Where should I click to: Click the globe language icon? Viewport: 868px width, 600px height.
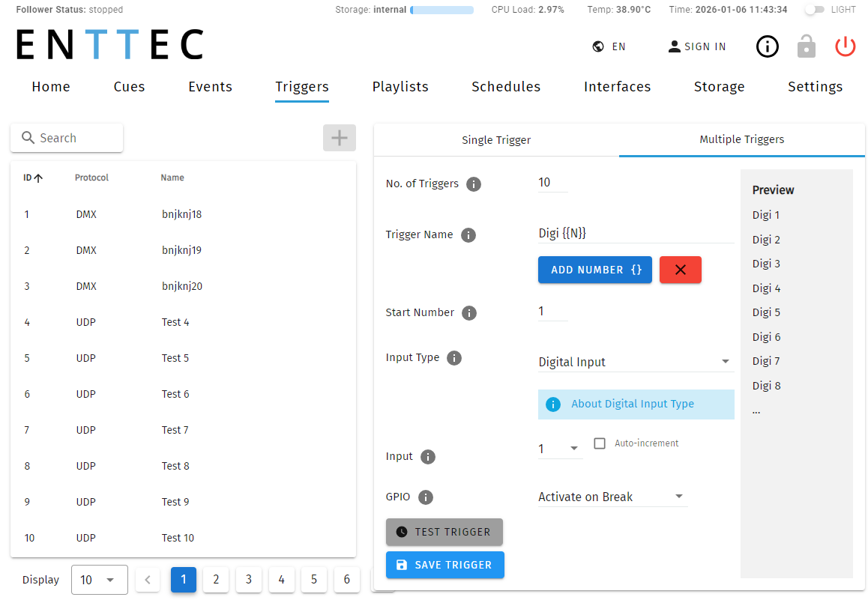click(598, 46)
